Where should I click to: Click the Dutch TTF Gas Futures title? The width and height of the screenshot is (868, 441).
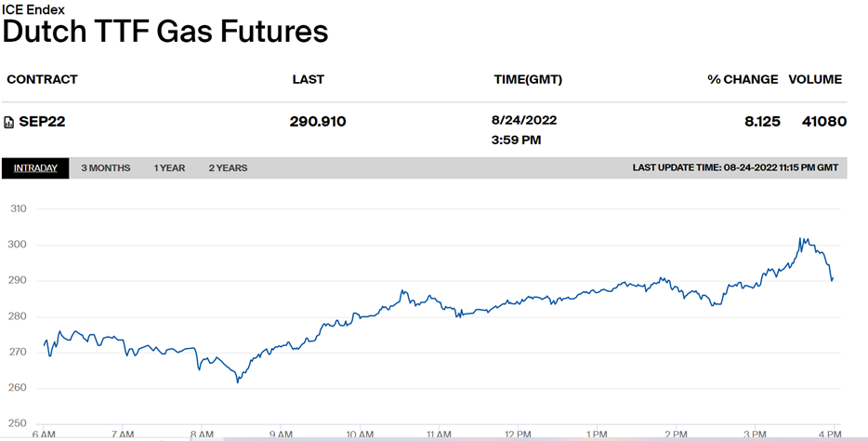point(165,32)
